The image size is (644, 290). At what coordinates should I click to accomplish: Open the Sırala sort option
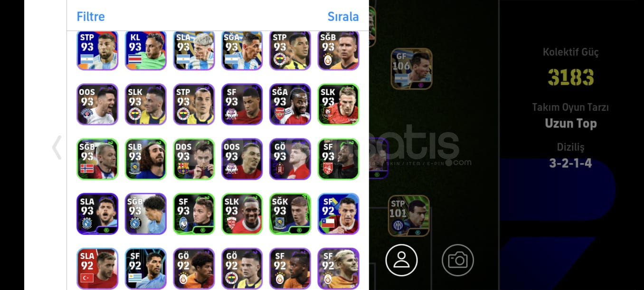[343, 16]
